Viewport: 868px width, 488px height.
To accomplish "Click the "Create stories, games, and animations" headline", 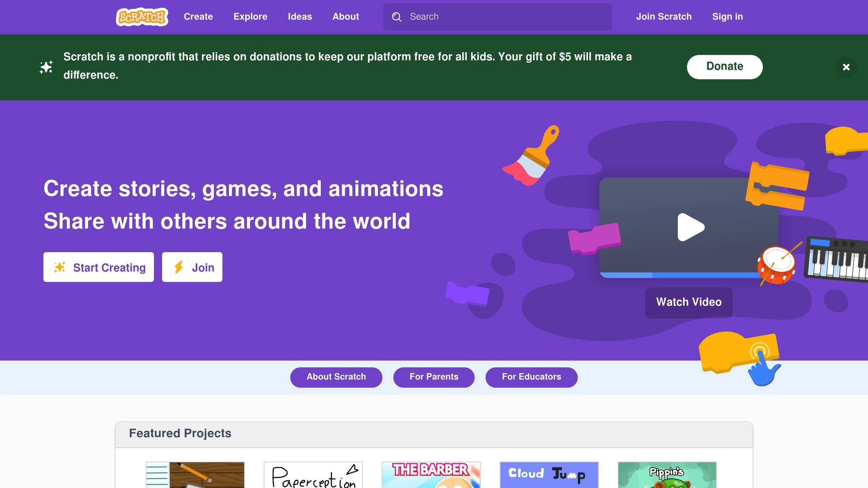I will coord(243,189).
